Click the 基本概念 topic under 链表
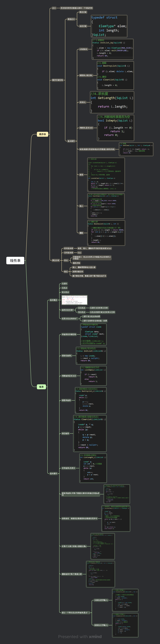The image size is (160, 644). coord(54,300)
